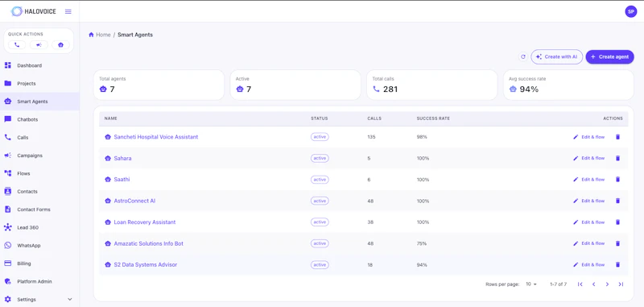
Task: Open Loan Recovery Assistant agent link
Action: point(145,222)
